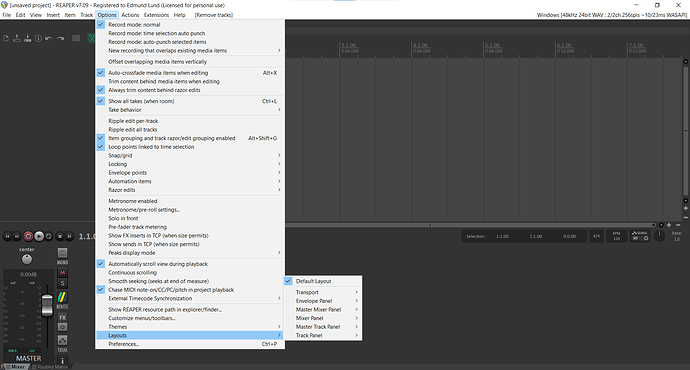Expand the Themes submenu
This screenshot has height=370, width=690.
(190, 327)
